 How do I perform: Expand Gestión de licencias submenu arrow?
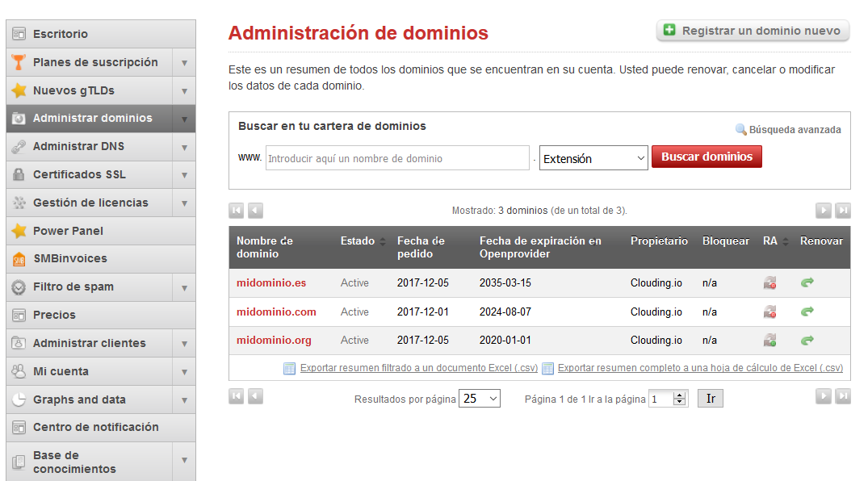click(x=184, y=203)
